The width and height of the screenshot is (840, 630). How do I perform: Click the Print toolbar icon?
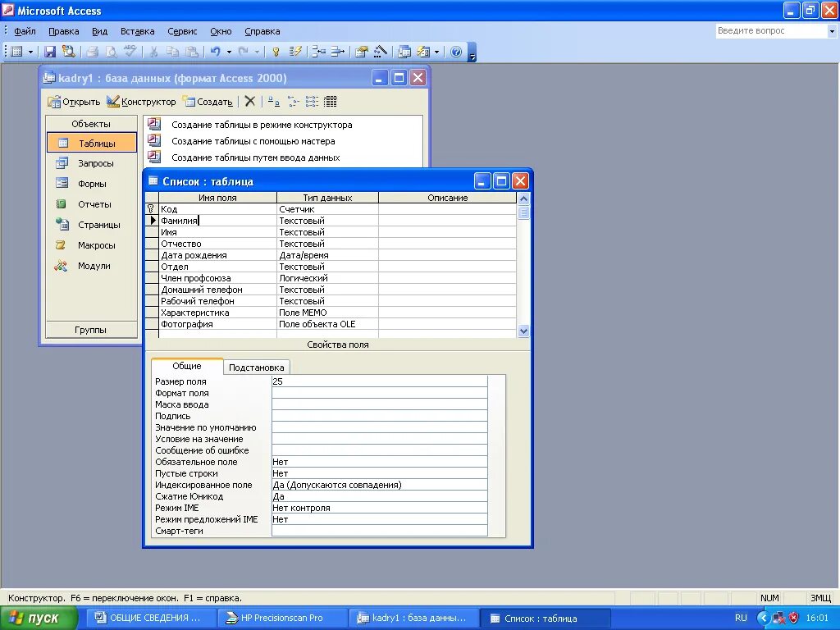93,52
